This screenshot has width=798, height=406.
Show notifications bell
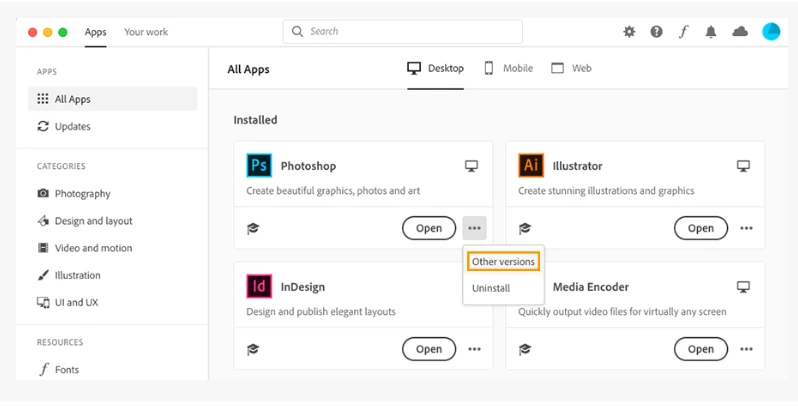point(711,32)
